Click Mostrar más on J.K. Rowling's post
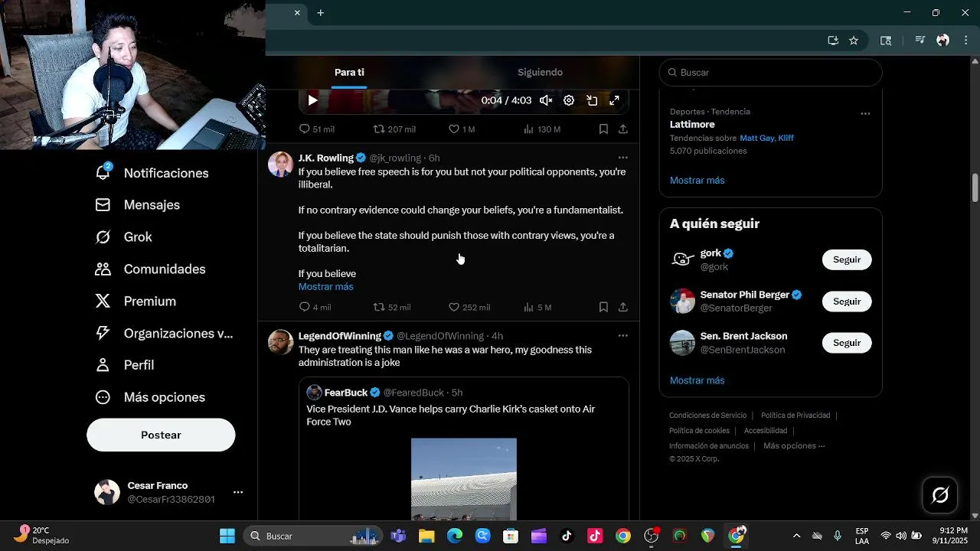The image size is (980, 551). point(325,286)
